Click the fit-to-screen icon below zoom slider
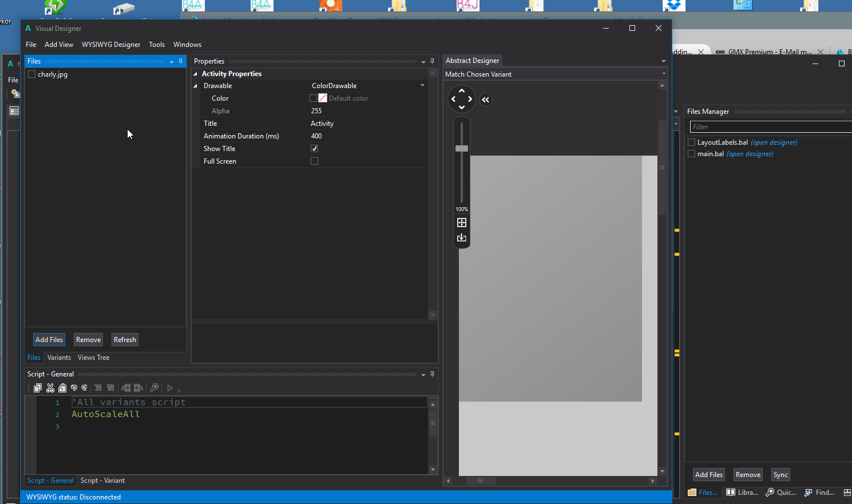This screenshot has height=504, width=852. coord(462,223)
